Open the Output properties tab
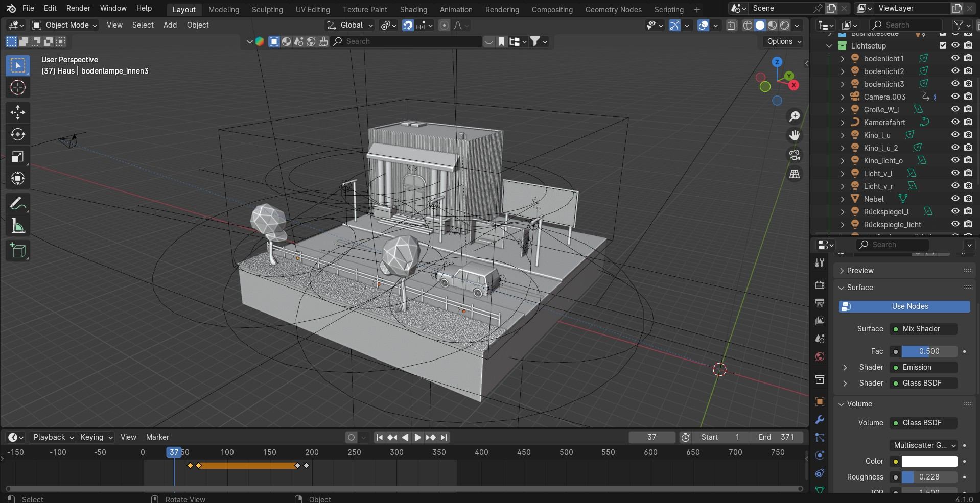Image resolution: width=980 pixels, height=503 pixels. point(820,303)
